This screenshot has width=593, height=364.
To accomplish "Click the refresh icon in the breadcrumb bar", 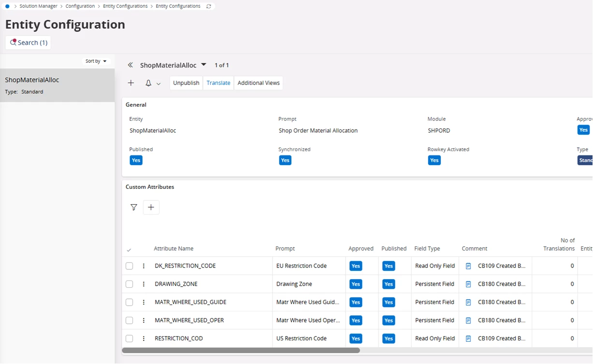I will click(209, 6).
